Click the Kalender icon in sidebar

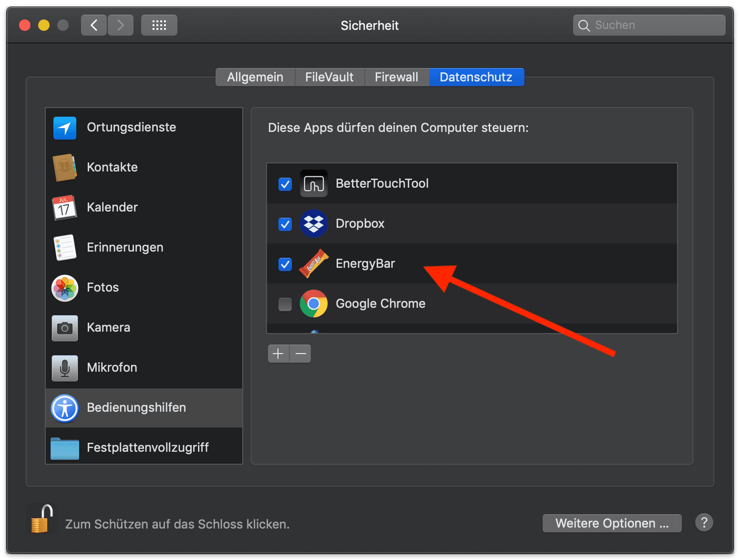tap(64, 208)
